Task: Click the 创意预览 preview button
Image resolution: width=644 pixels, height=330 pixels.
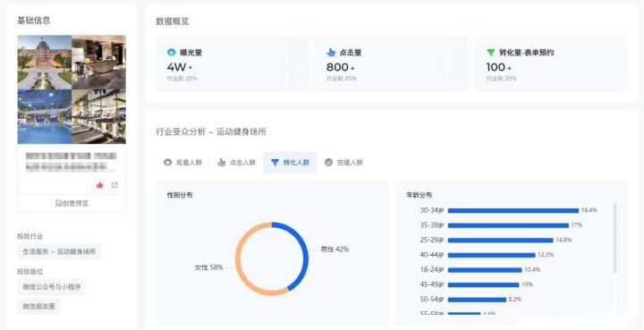Action: tap(72, 203)
